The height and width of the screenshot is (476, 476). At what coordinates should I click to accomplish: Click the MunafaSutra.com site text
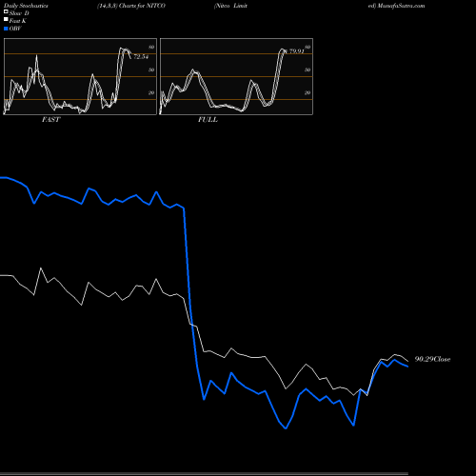click(x=401, y=6)
